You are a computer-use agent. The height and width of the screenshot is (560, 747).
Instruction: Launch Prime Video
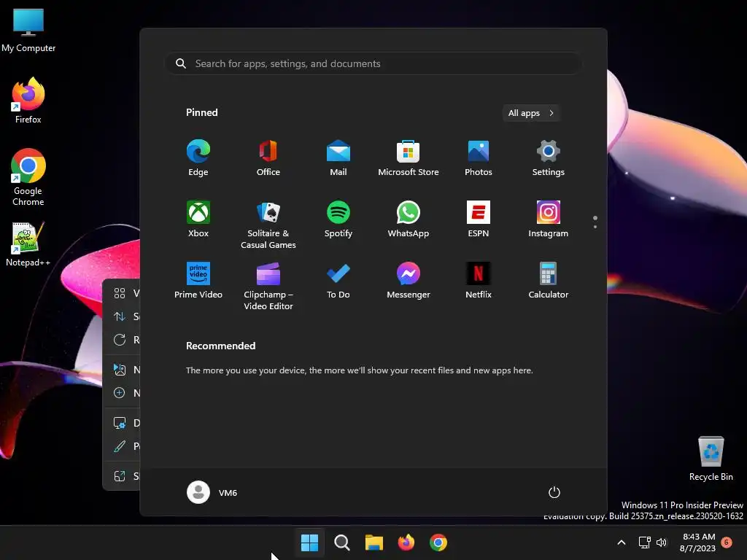(198, 281)
